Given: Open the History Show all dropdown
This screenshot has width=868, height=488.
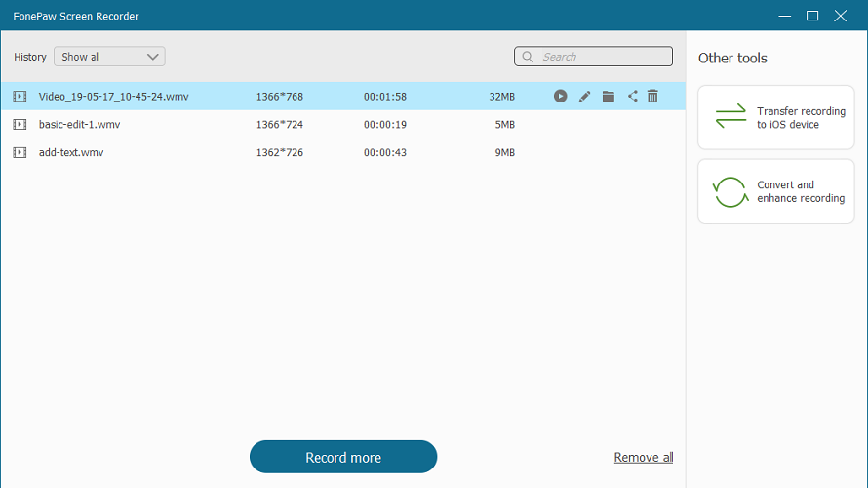Looking at the screenshot, I should (109, 57).
